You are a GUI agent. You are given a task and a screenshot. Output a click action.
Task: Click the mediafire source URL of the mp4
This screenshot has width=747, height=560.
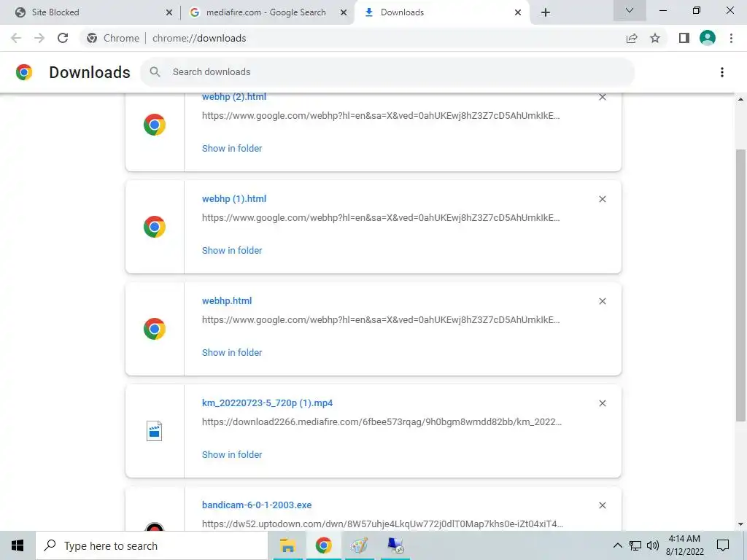click(x=382, y=422)
